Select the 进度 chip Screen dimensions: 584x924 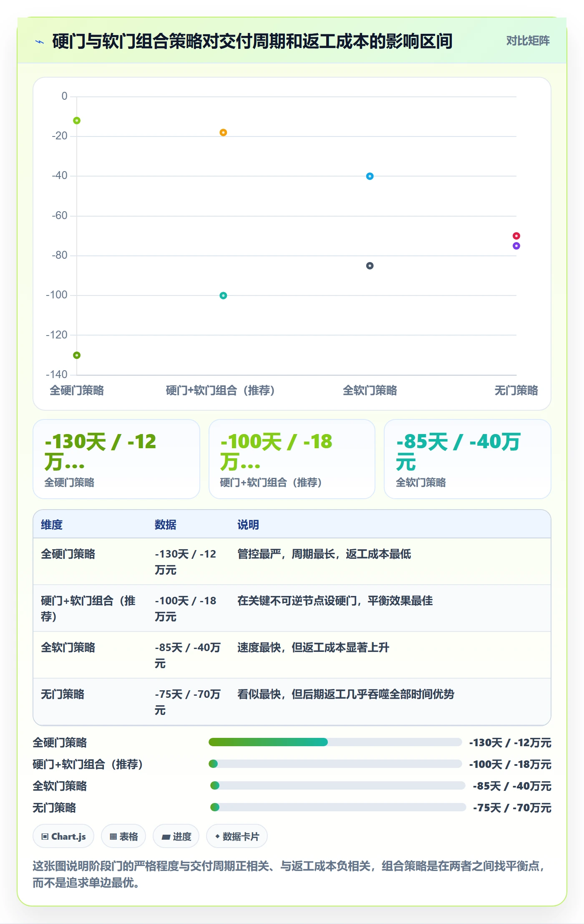176,836
